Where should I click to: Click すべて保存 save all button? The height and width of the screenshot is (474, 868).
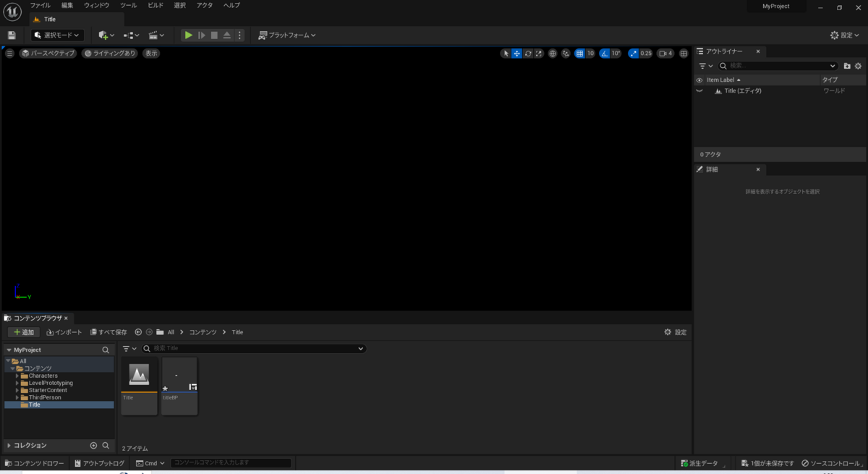click(x=109, y=332)
